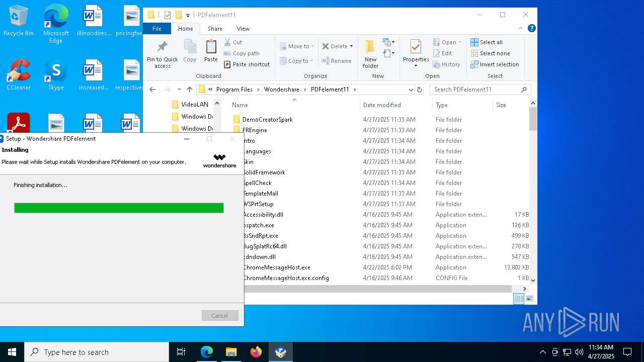644x362 pixels.
Task: Click the Rename ribbon button
Action: pos(337,61)
